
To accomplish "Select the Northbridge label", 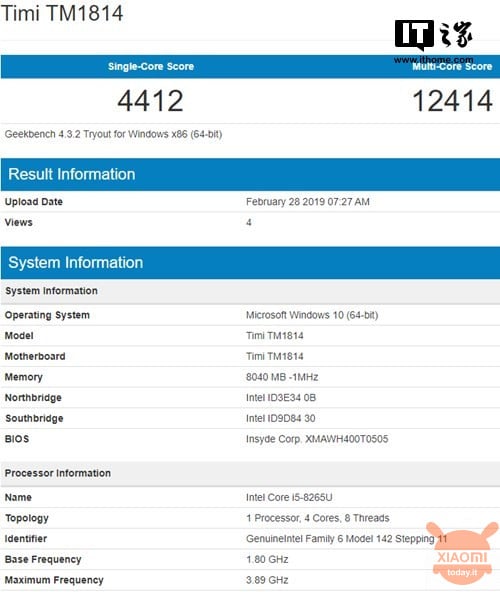I will 33,398.
